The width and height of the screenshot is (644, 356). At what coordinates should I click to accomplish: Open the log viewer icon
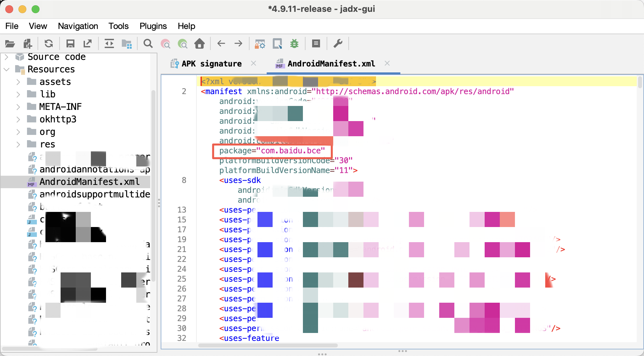[x=316, y=43]
